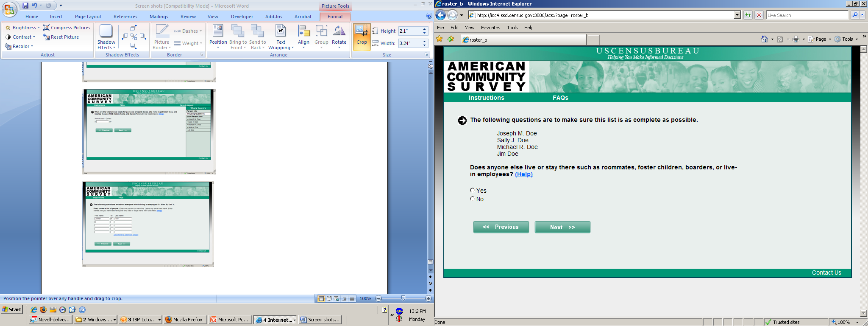Stop loading the page in Internet Explorer

coord(759,15)
